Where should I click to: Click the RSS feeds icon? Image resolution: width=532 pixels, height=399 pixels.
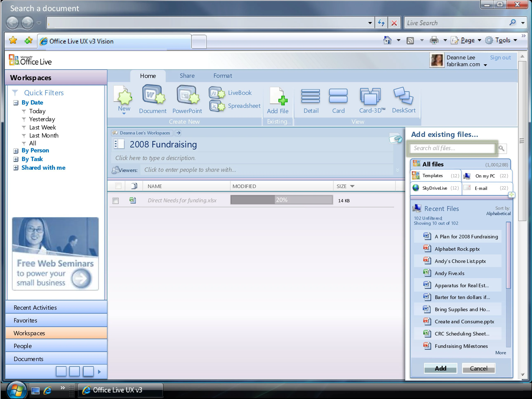click(x=410, y=40)
